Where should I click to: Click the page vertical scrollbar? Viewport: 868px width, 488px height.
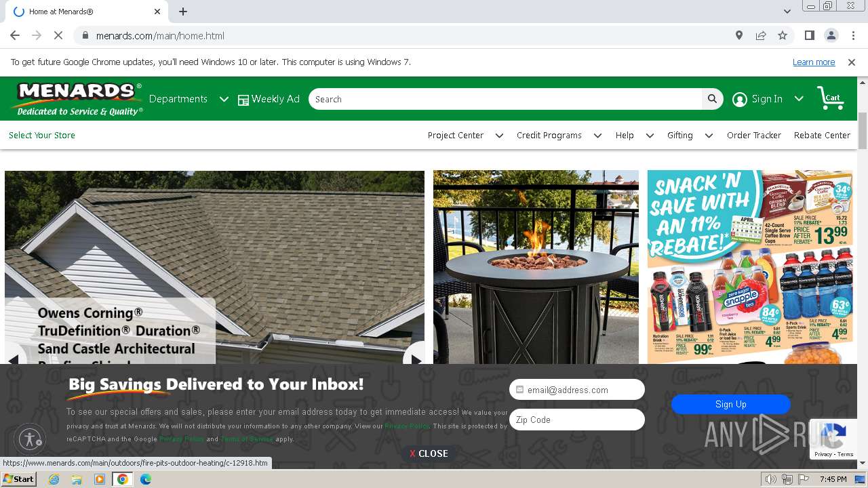pos(863,131)
